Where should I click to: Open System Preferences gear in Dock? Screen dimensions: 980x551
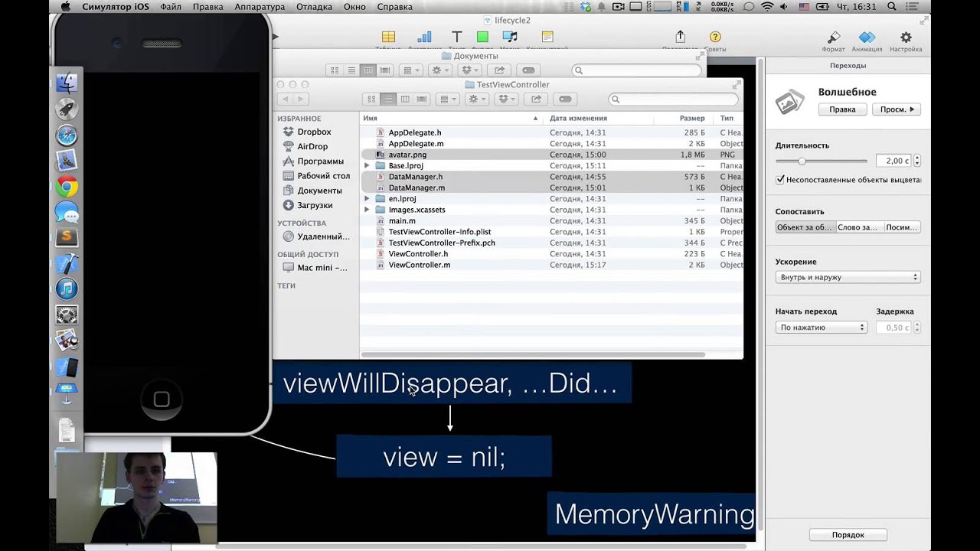(67, 315)
